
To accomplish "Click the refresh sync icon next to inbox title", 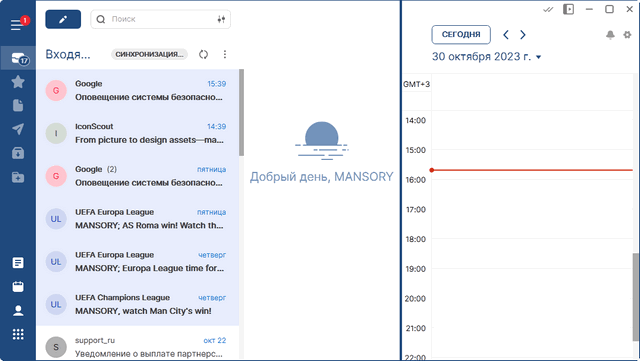I will click(203, 54).
